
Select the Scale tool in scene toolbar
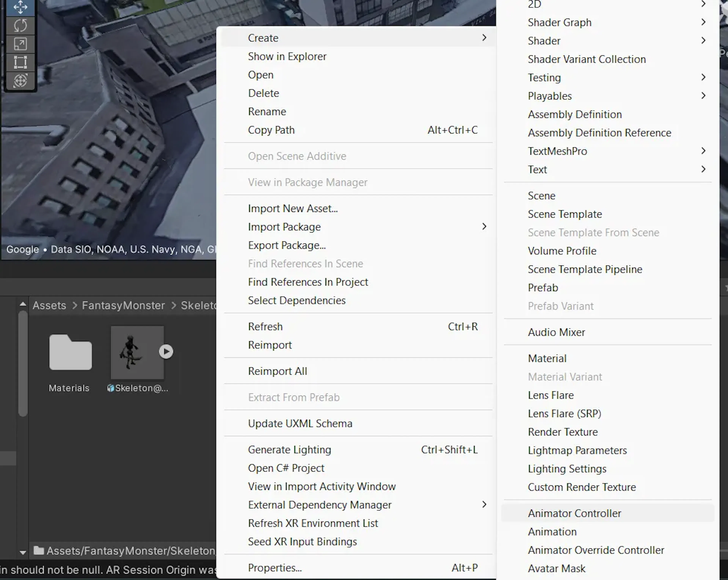click(20, 44)
